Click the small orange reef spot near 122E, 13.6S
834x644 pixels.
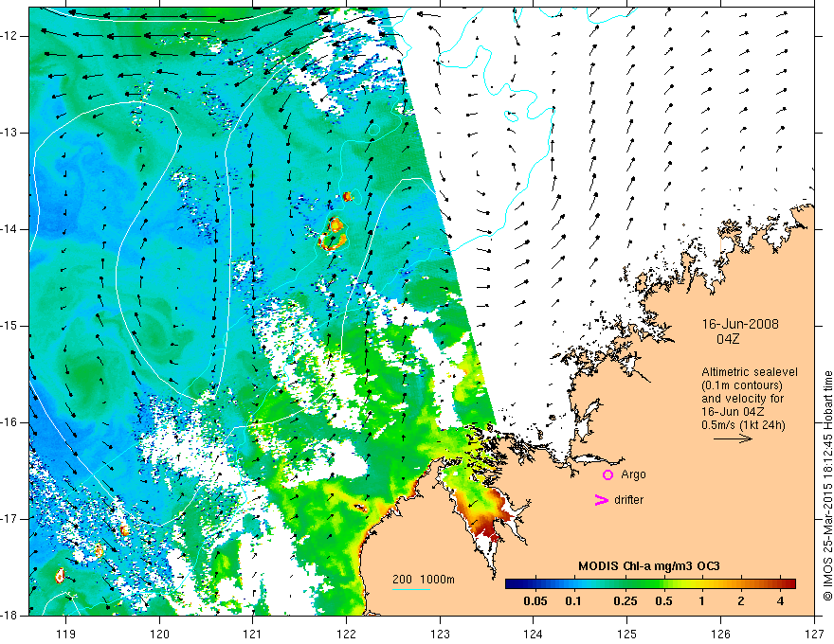point(347,197)
